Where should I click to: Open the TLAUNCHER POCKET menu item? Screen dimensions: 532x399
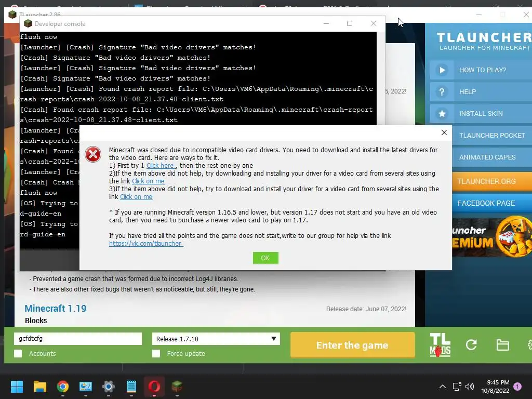tap(492, 136)
